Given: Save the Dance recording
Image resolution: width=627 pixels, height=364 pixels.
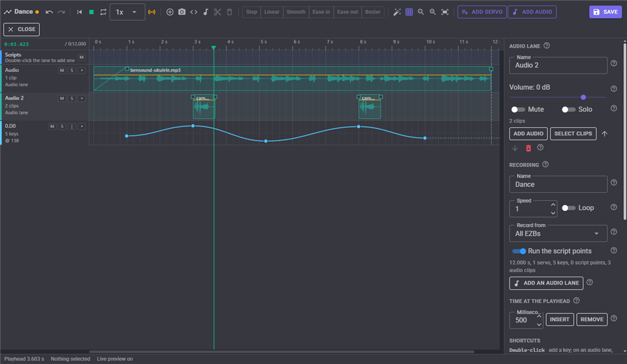Looking at the screenshot, I should (x=606, y=12).
